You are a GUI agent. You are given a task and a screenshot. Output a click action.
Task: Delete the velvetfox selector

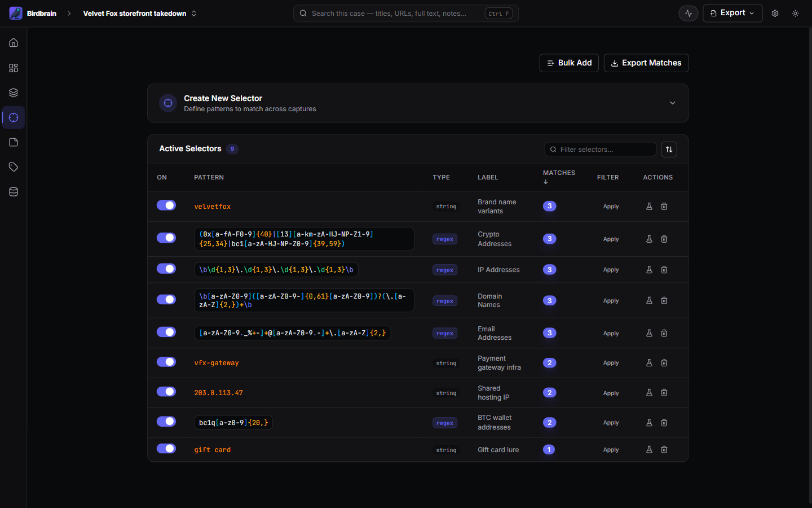664,207
